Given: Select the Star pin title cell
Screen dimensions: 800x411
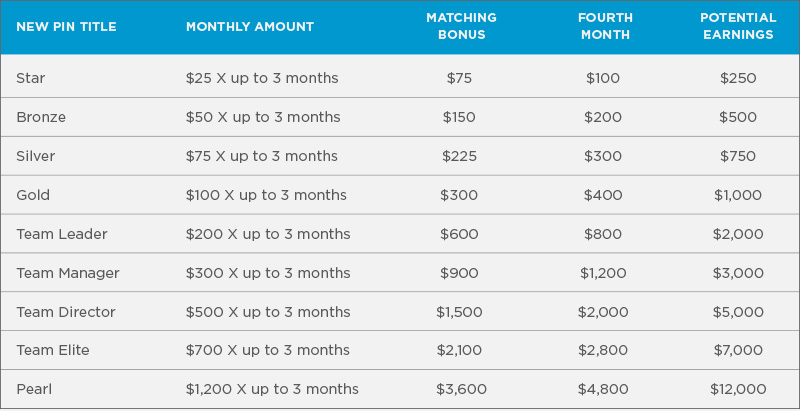Looking at the screenshot, I should (31, 78).
